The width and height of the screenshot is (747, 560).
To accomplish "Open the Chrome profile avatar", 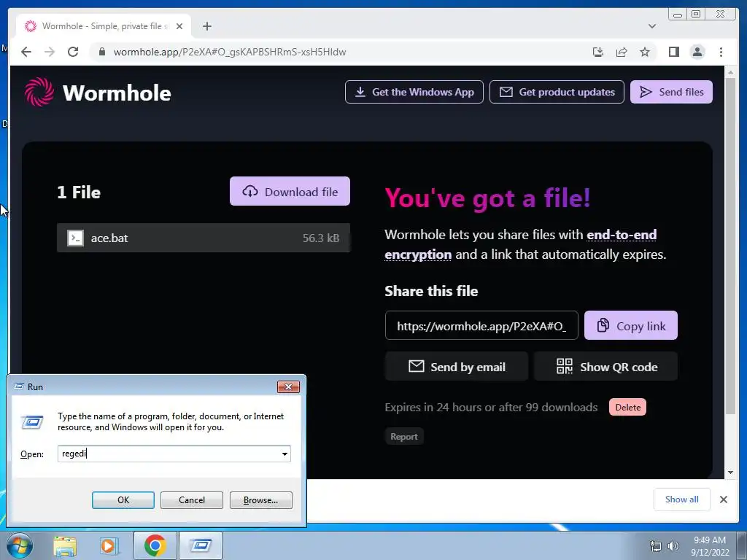I will [x=697, y=52].
